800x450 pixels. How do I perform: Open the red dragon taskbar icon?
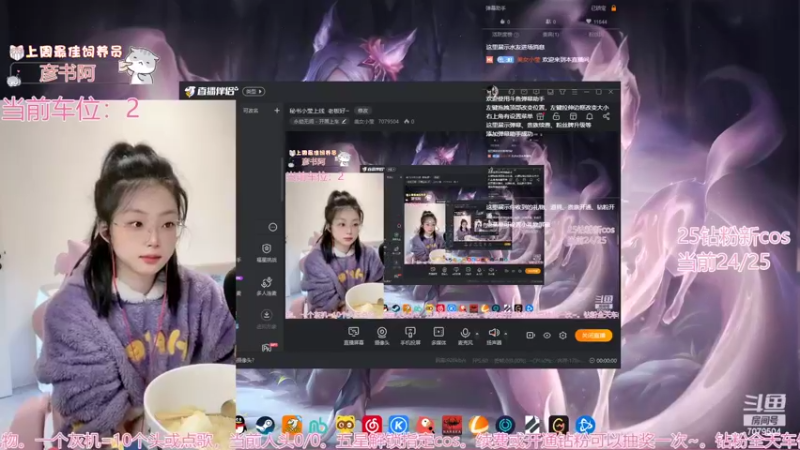pos(452,424)
